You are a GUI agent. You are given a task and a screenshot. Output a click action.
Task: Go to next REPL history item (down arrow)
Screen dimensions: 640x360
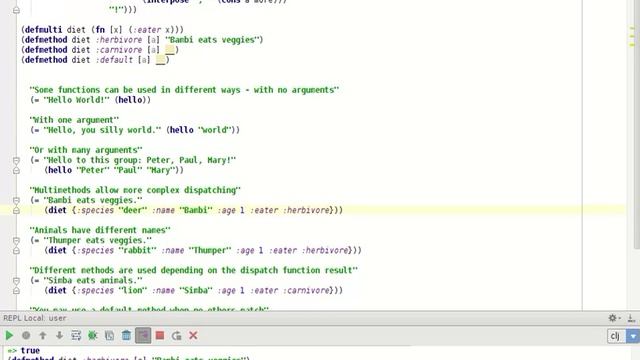60,336
